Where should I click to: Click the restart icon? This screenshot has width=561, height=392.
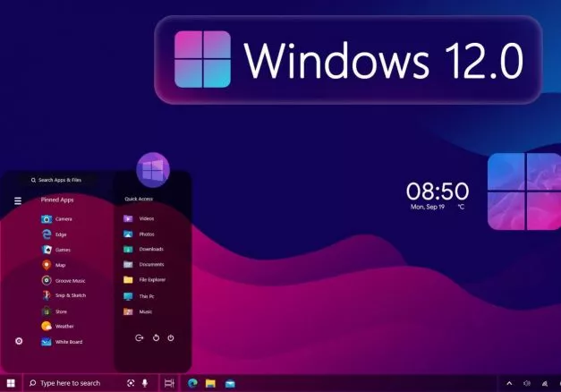(156, 337)
